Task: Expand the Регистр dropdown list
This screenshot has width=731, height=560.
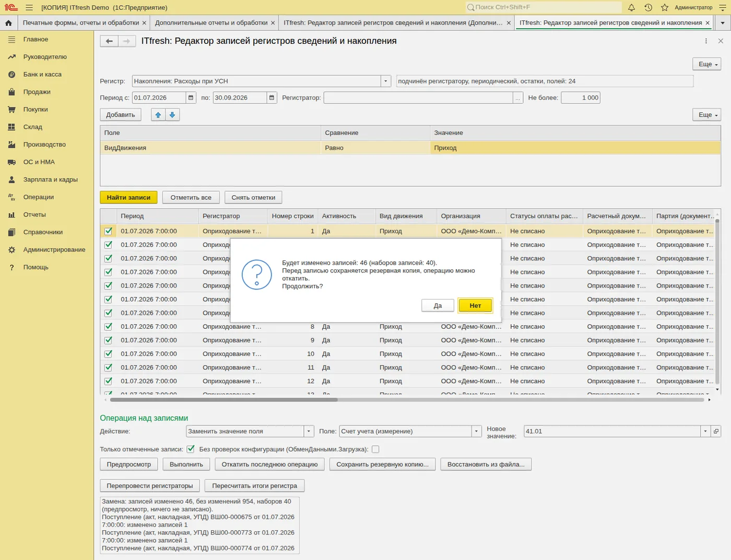Action: pos(386,81)
